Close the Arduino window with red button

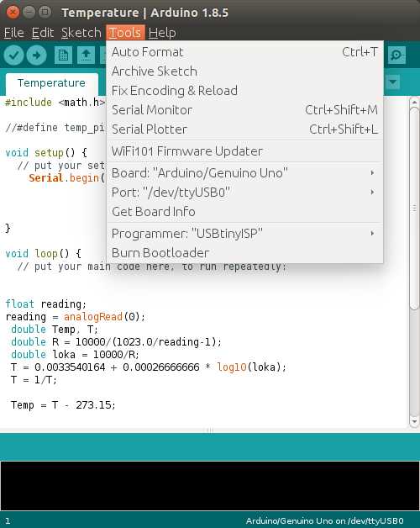tap(13, 12)
